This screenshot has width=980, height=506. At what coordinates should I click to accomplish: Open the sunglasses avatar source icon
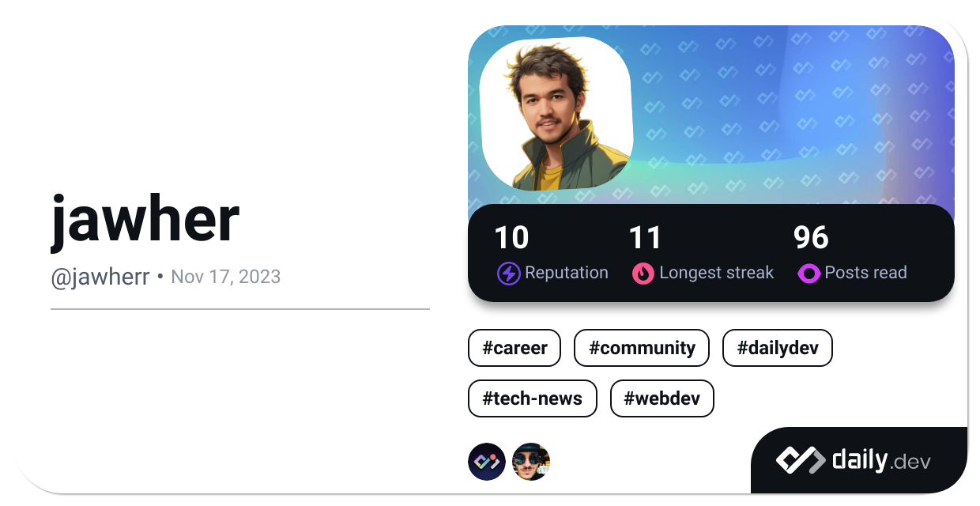point(531,462)
